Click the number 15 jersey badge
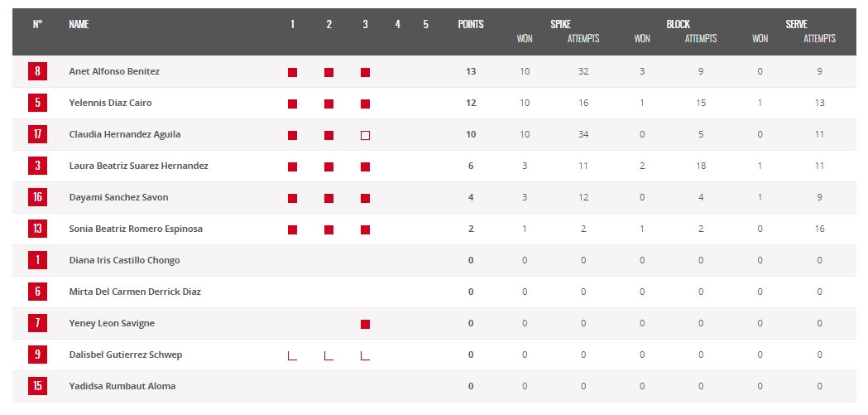This screenshot has width=868, height=415. tap(37, 386)
